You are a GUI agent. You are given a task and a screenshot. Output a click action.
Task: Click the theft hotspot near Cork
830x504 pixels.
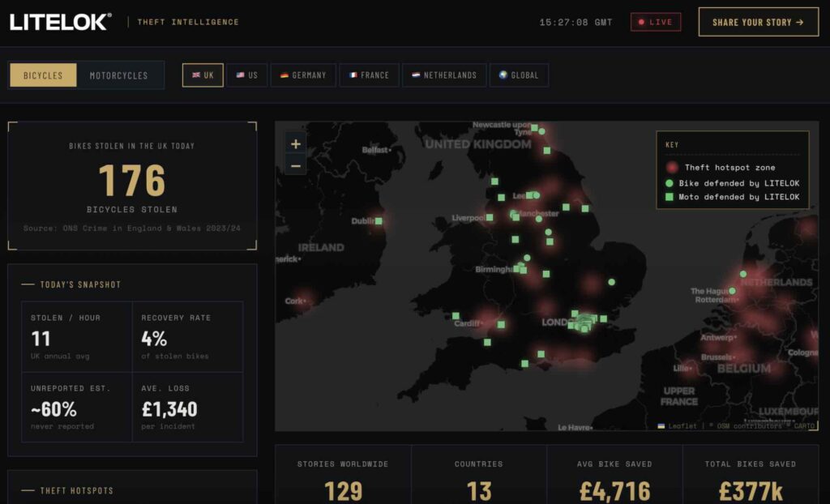click(x=303, y=298)
